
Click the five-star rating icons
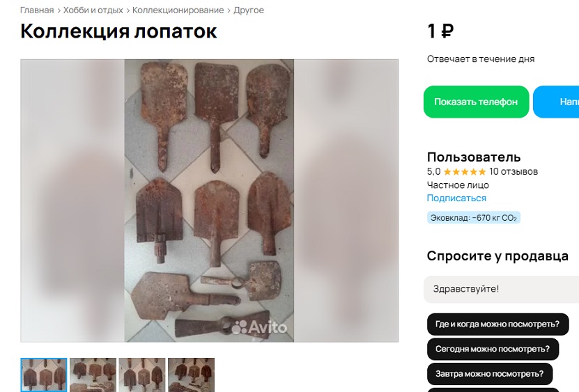click(465, 172)
